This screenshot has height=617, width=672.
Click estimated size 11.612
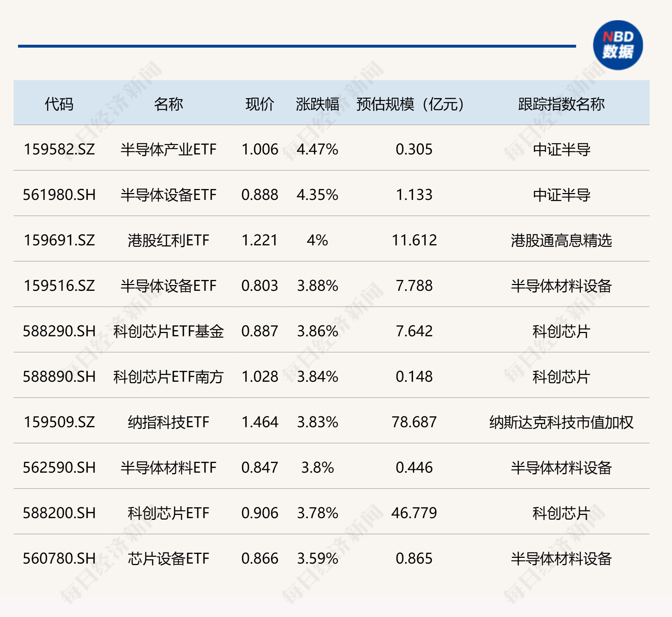[414, 240]
